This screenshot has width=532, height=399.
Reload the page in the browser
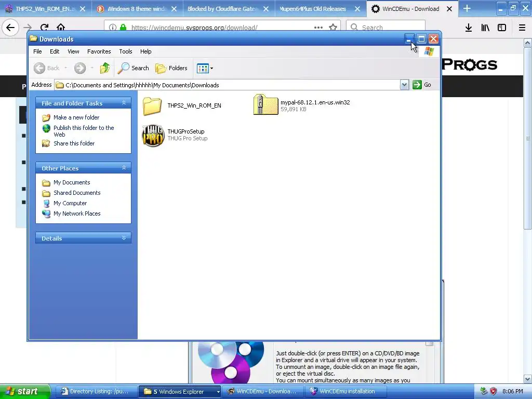[44, 28]
